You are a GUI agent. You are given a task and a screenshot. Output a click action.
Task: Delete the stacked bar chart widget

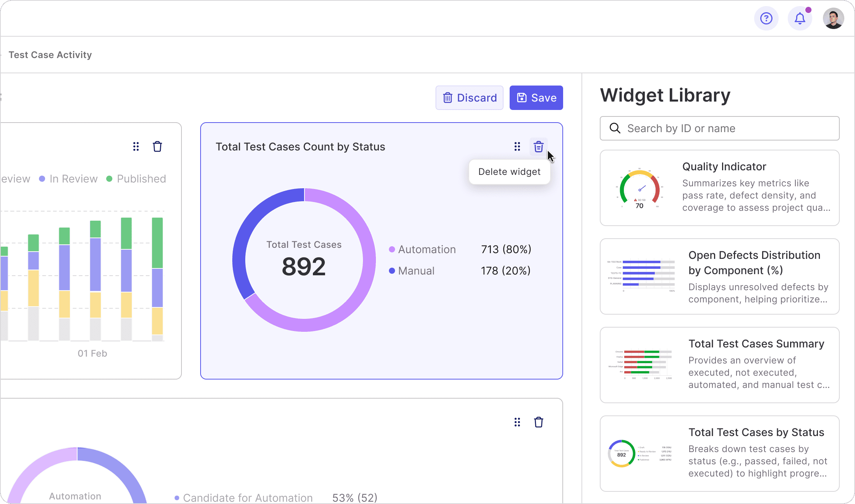(x=157, y=147)
